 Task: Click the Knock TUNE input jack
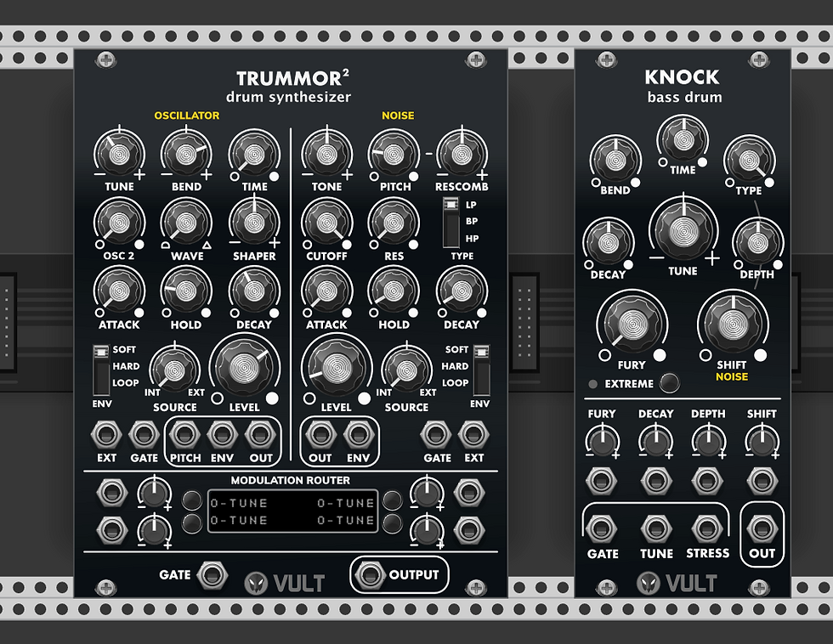tap(656, 528)
